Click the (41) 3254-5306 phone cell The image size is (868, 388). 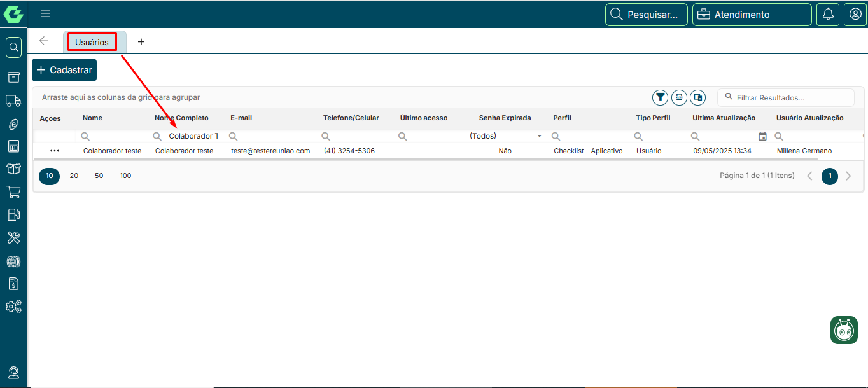coord(349,151)
